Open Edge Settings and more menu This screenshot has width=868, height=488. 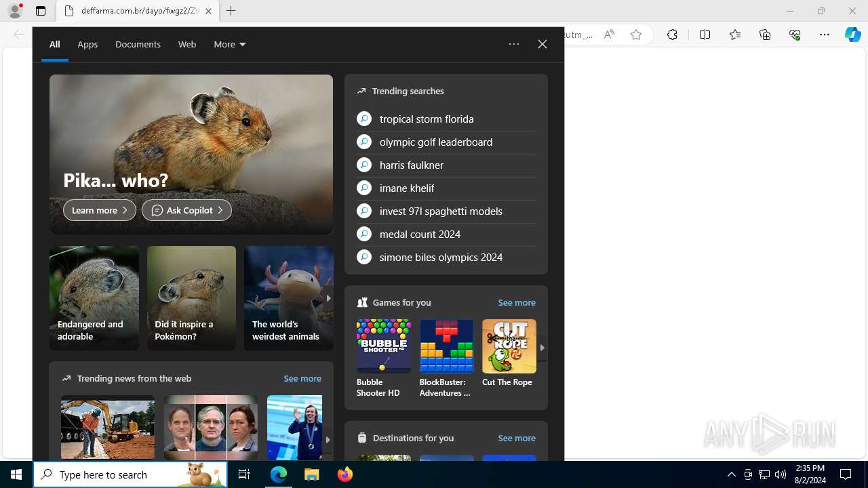pos(825,35)
